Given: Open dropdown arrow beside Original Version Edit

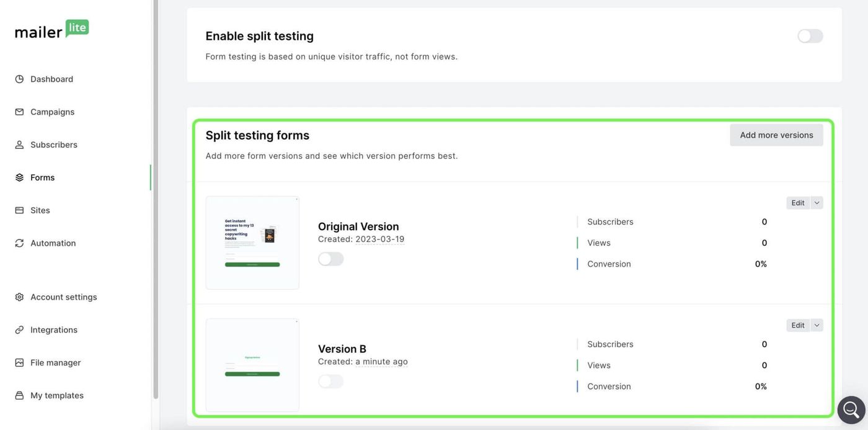Looking at the screenshot, I should tap(817, 203).
